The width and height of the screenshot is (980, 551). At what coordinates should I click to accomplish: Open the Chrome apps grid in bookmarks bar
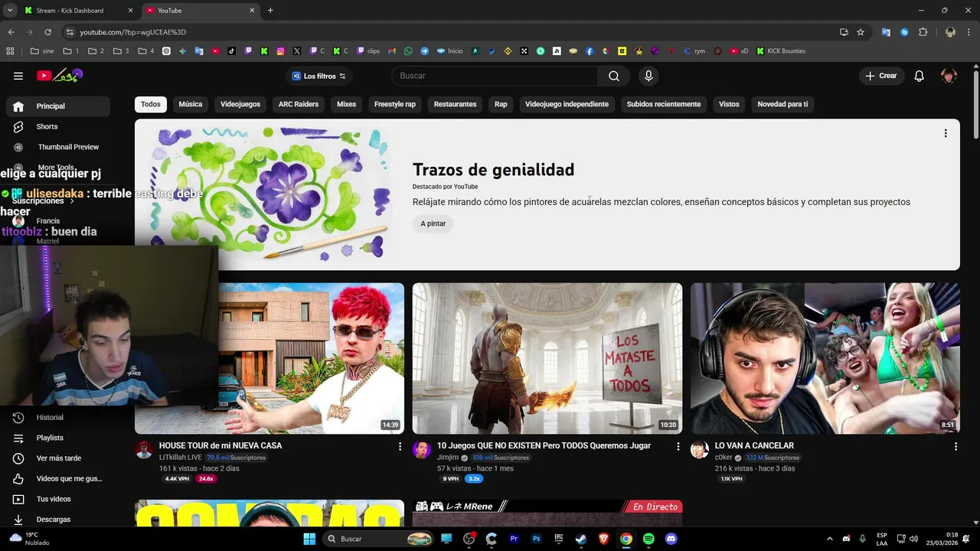coord(10,51)
